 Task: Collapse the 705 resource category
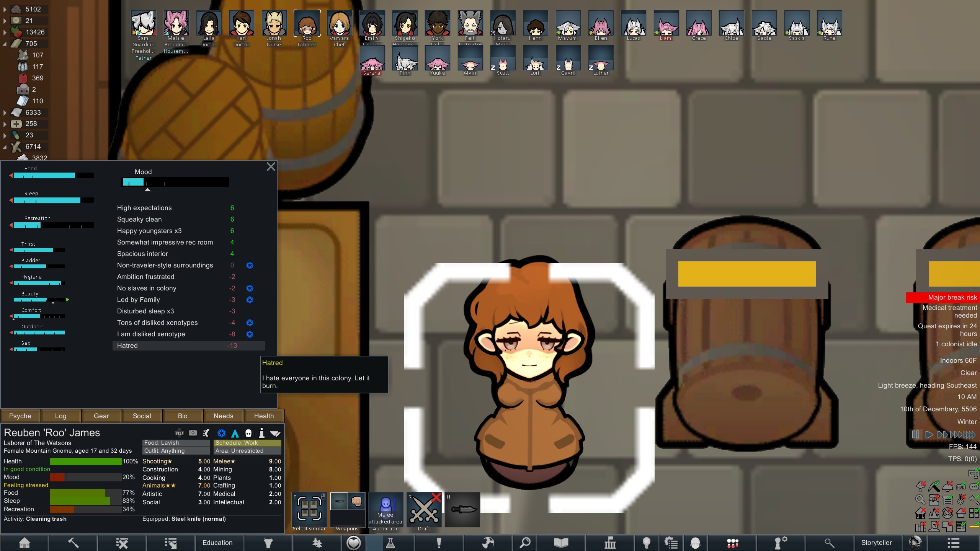point(5,44)
